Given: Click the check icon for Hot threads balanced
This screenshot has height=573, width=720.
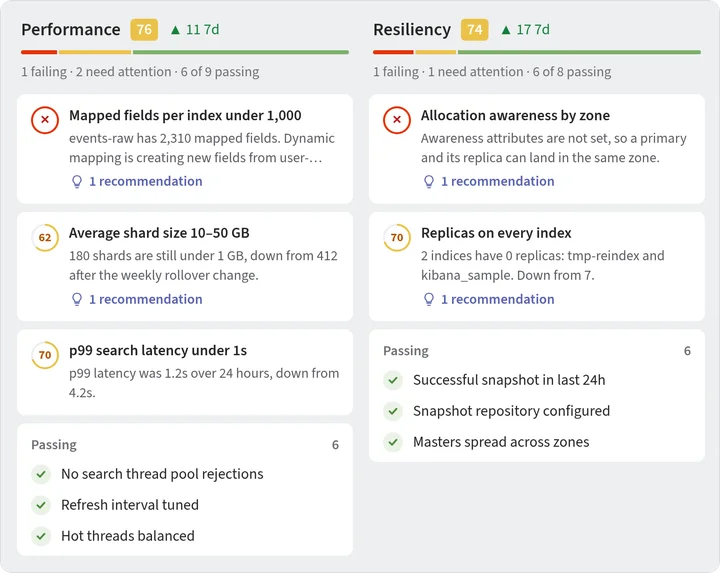Looking at the screenshot, I should pyautogui.click(x=41, y=536).
